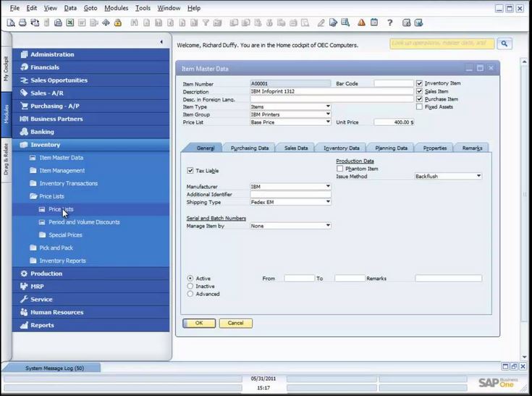Click the Help question mark icon
Viewport: 532px width, 396px height.
point(390,22)
